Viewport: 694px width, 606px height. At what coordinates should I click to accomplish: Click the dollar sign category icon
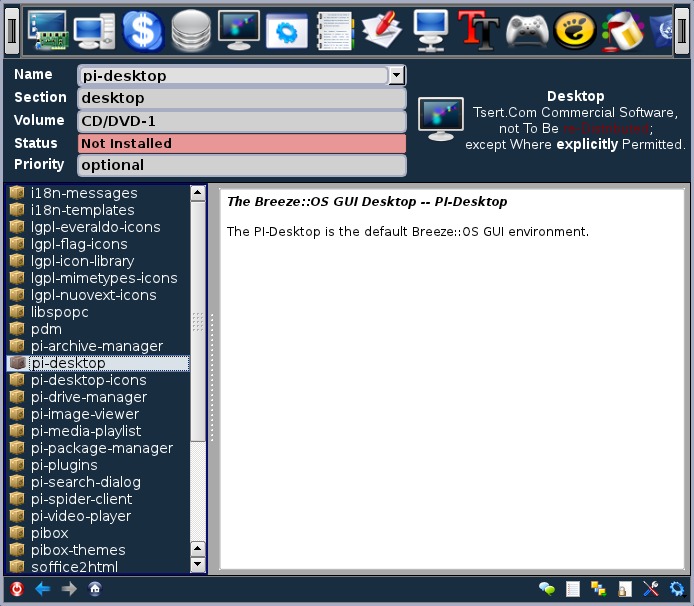pos(142,30)
